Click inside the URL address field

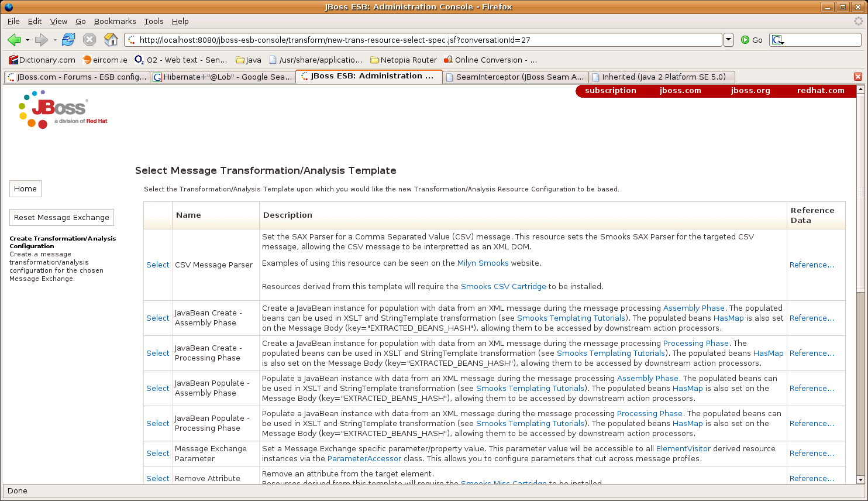pos(423,40)
